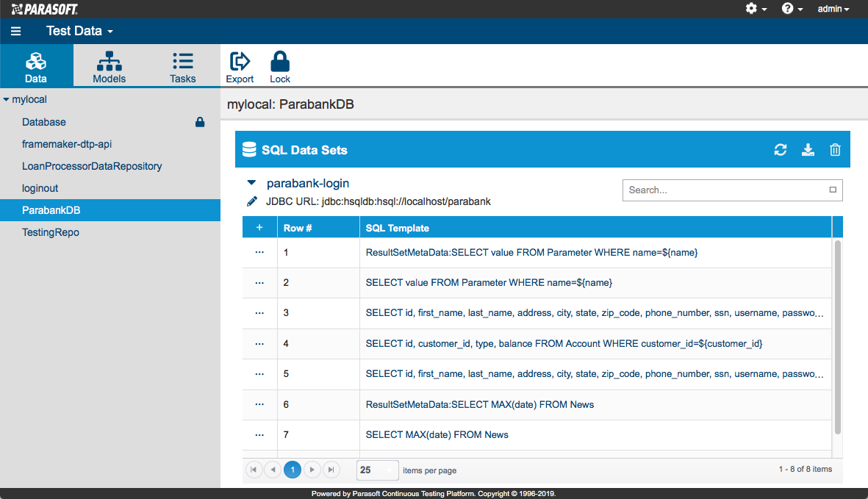Select the loginout repository

(x=40, y=189)
